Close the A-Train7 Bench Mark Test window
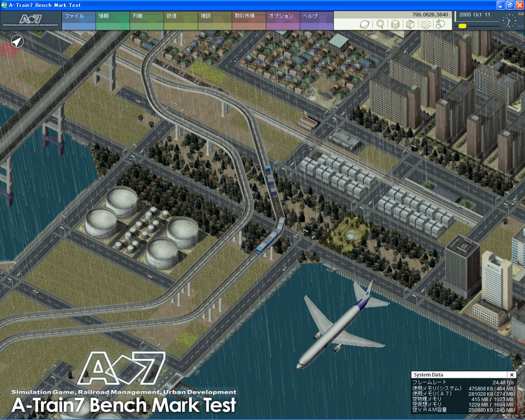The image size is (525, 420). click(x=519, y=5)
